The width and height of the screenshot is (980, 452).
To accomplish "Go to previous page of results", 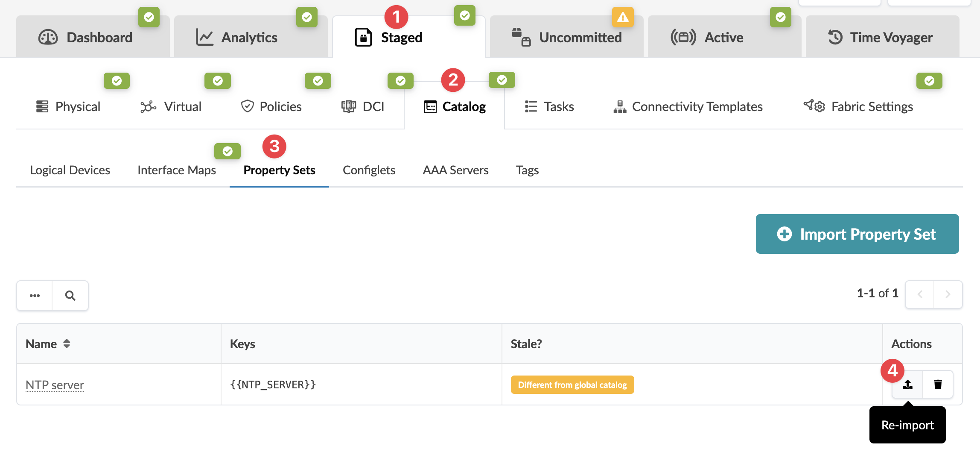I will (920, 294).
